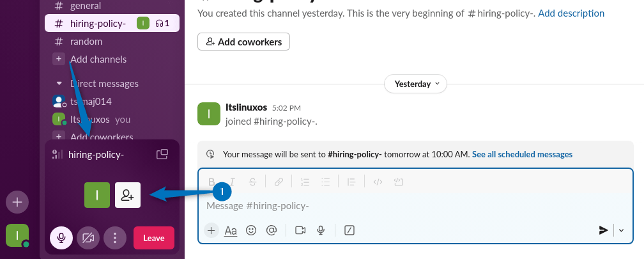
Task: Open the emoji picker in composer
Action: (251, 230)
